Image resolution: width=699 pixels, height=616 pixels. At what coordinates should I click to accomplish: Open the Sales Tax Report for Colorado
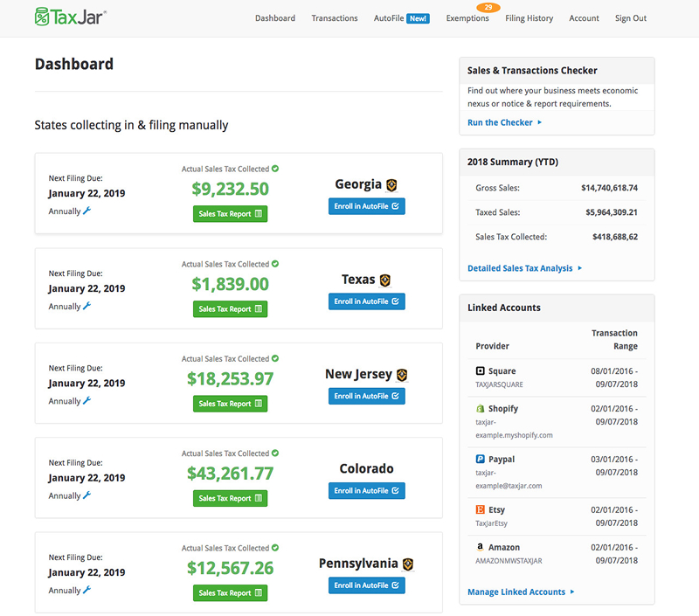(230, 498)
